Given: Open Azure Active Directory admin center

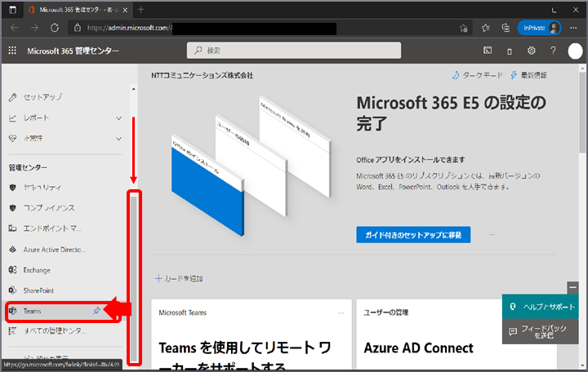Looking at the screenshot, I should [x=54, y=250].
